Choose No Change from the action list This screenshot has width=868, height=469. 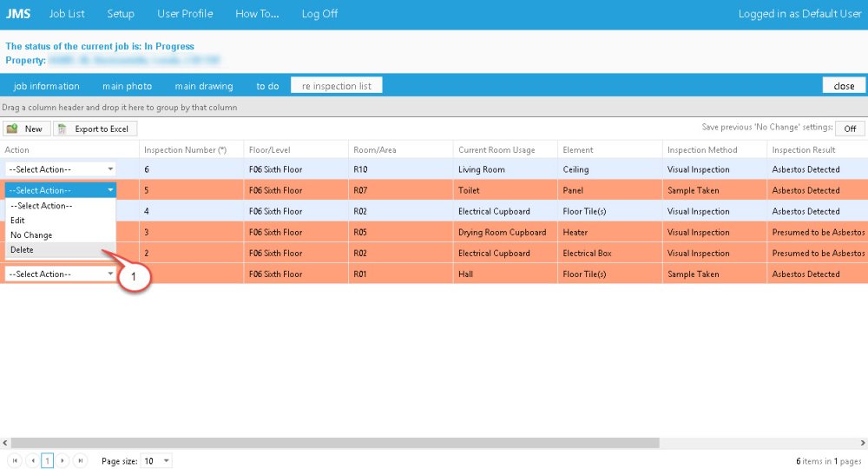click(61, 235)
